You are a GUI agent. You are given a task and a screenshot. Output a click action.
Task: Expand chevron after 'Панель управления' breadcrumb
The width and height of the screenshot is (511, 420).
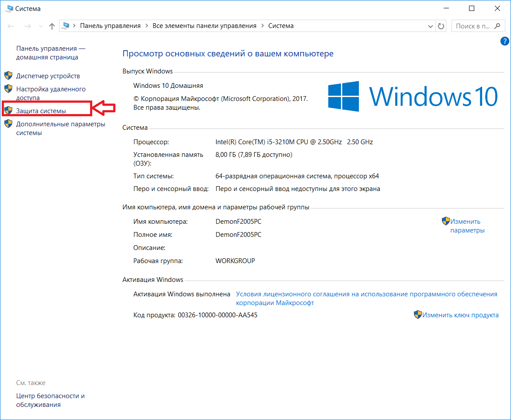(x=146, y=26)
